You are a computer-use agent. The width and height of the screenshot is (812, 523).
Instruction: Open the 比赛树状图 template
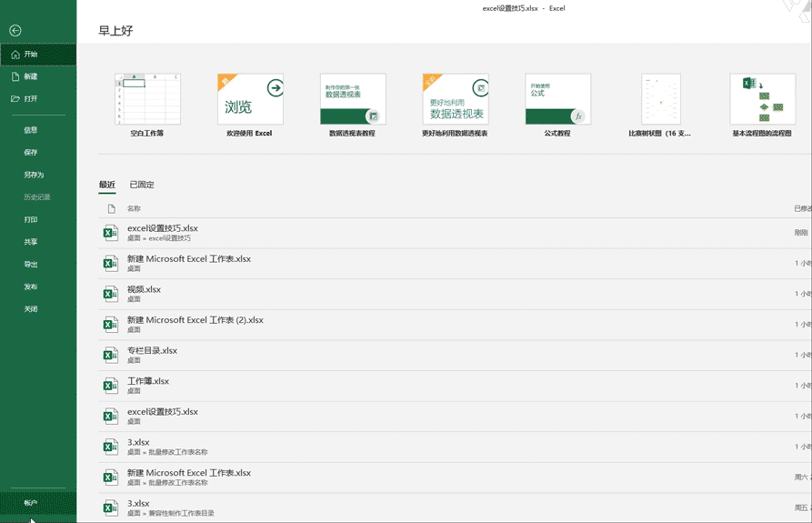660,99
